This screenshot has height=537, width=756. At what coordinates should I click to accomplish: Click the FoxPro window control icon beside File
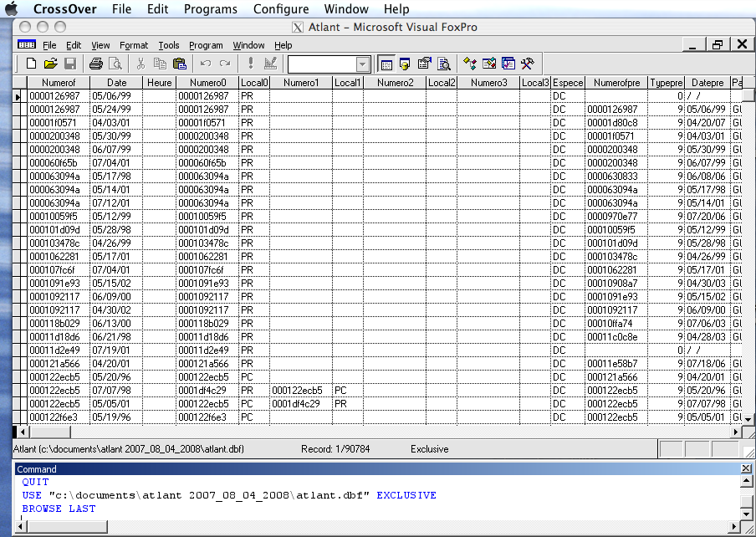click(x=27, y=45)
